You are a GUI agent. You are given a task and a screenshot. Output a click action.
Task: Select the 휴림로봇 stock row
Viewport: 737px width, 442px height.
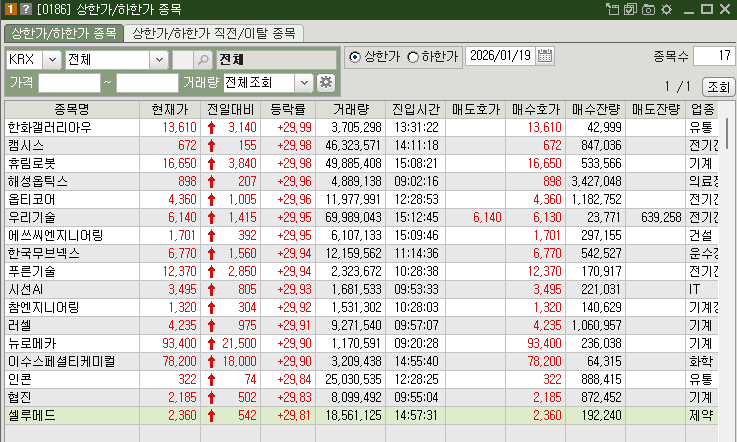(361, 163)
